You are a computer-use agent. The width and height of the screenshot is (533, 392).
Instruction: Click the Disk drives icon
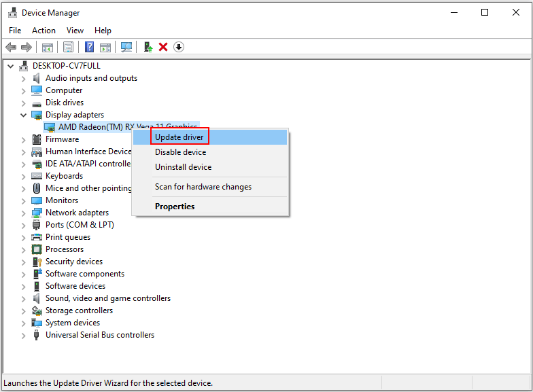point(37,103)
